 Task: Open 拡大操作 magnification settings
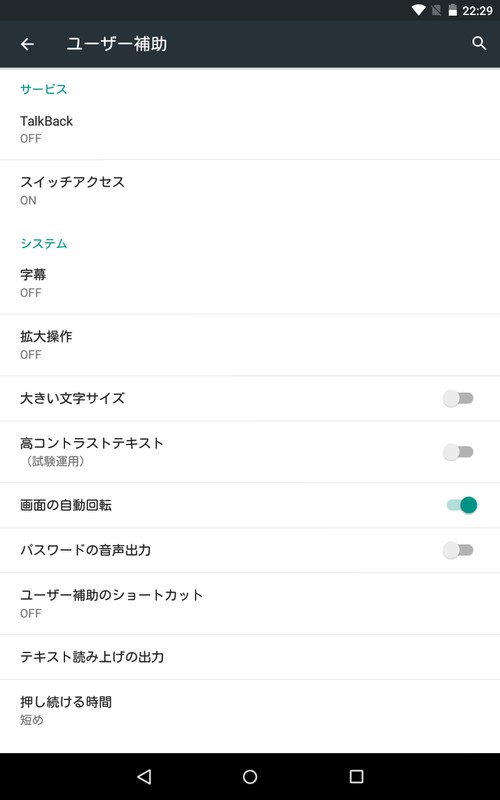pos(250,345)
